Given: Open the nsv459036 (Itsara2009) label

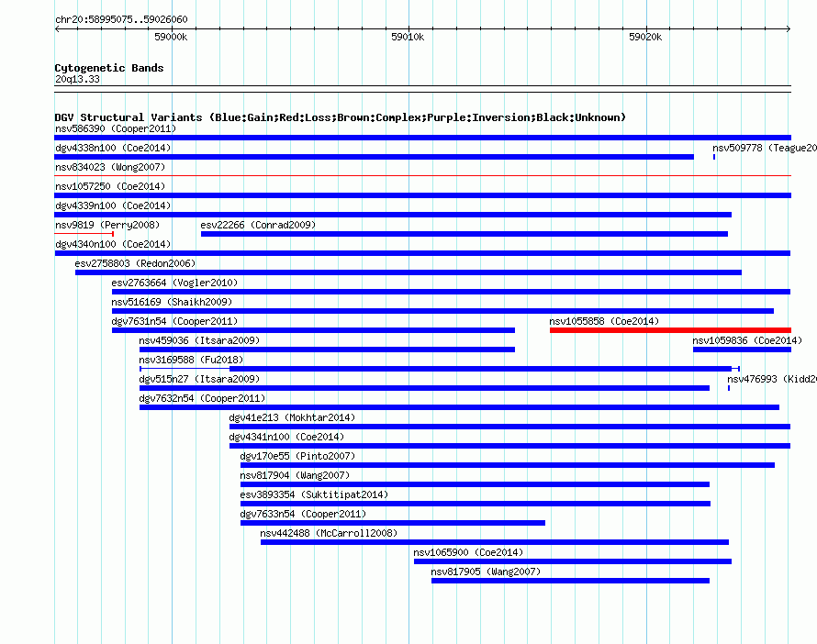Looking at the screenshot, I should [x=199, y=340].
